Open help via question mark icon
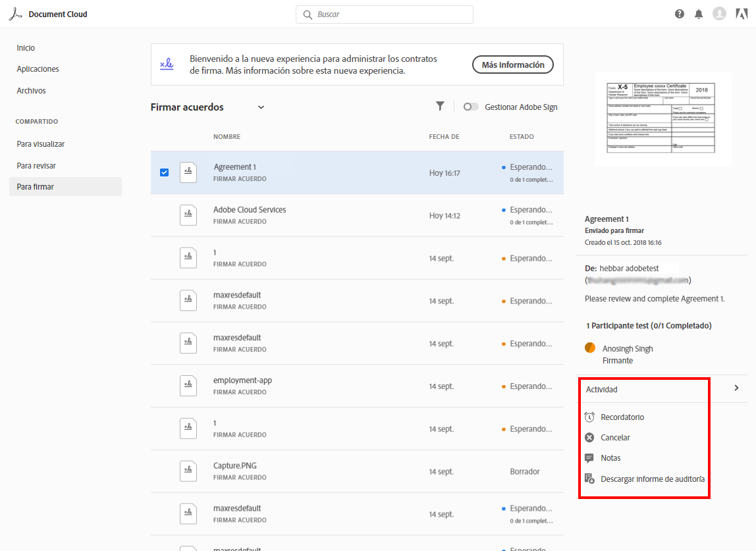Viewport: 756px width, 551px height. tap(680, 14)
